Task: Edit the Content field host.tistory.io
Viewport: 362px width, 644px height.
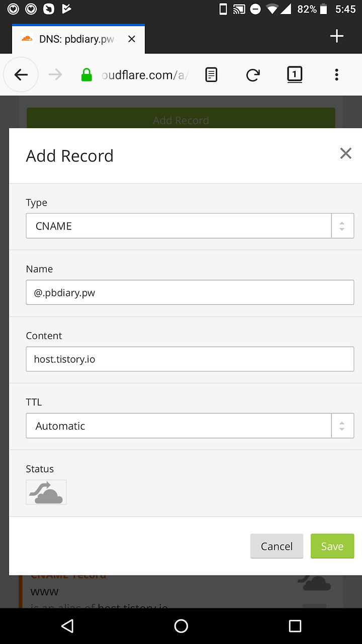Action: tap(190, 359)
